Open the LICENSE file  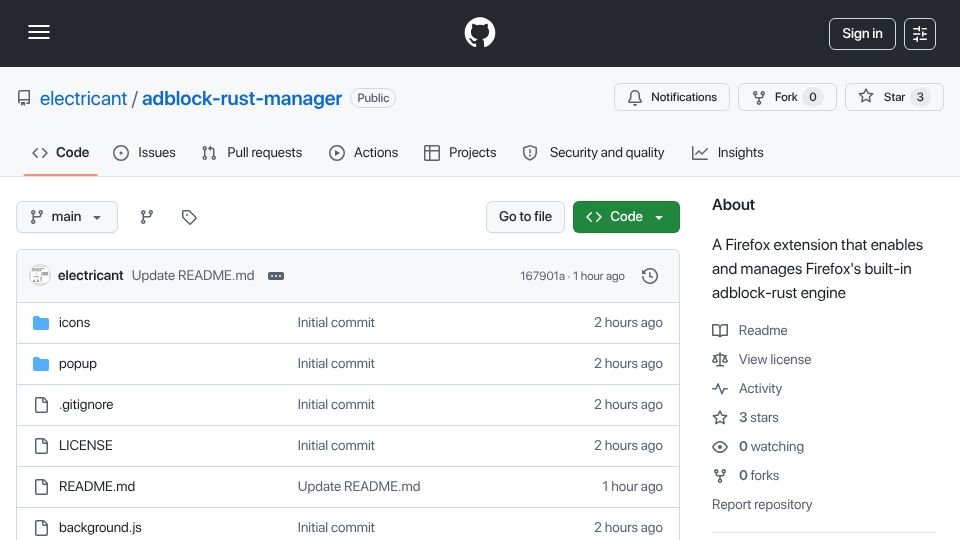click(86, 446)
